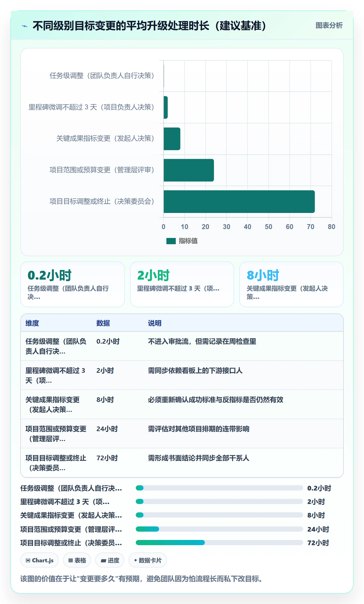Click table cell 必须重新确认成功标准与反指标是否仍然有效
This screenshot has width=364, height=604.
point(216,400)
